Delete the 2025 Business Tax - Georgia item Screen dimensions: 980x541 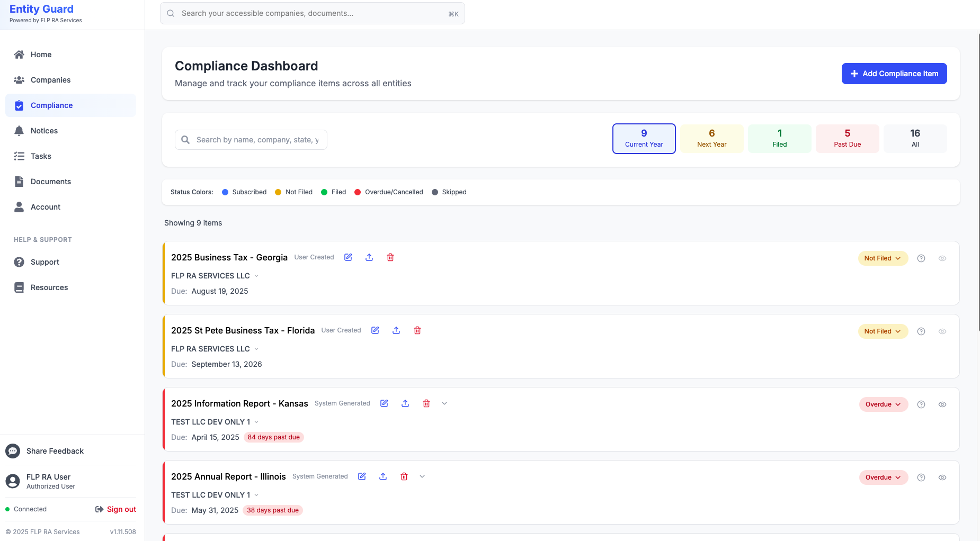(x=390, y=257)
